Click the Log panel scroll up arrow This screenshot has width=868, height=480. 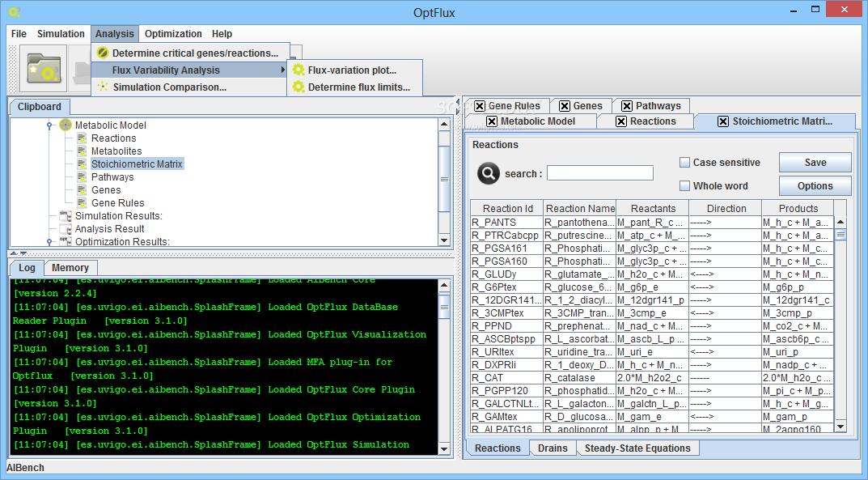(x=444, y=286)
